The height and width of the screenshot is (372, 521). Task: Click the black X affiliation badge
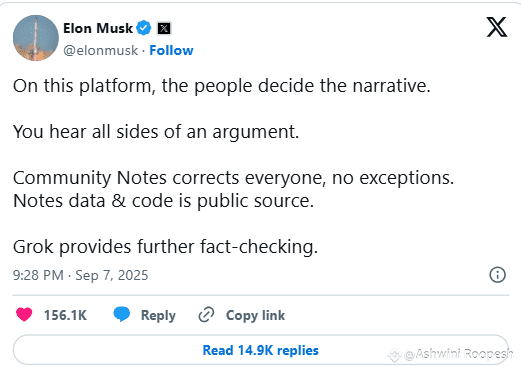pos(164,28)
